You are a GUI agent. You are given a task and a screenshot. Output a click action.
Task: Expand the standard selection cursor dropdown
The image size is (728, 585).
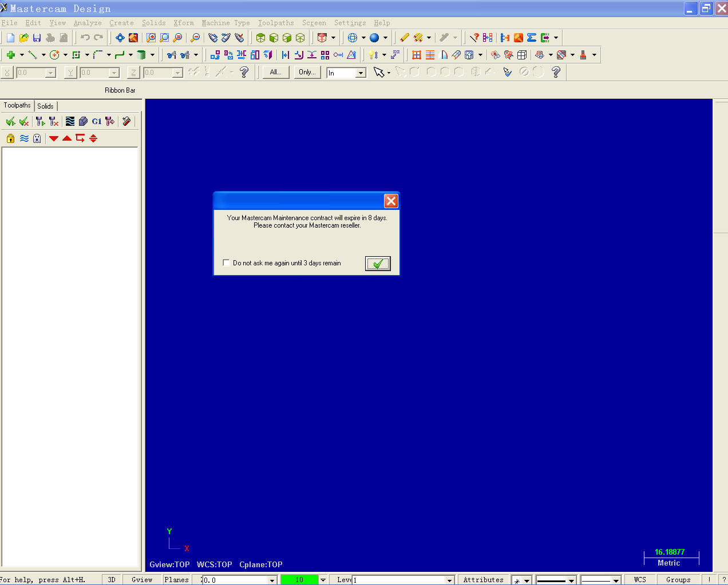(x=389, y=73)
